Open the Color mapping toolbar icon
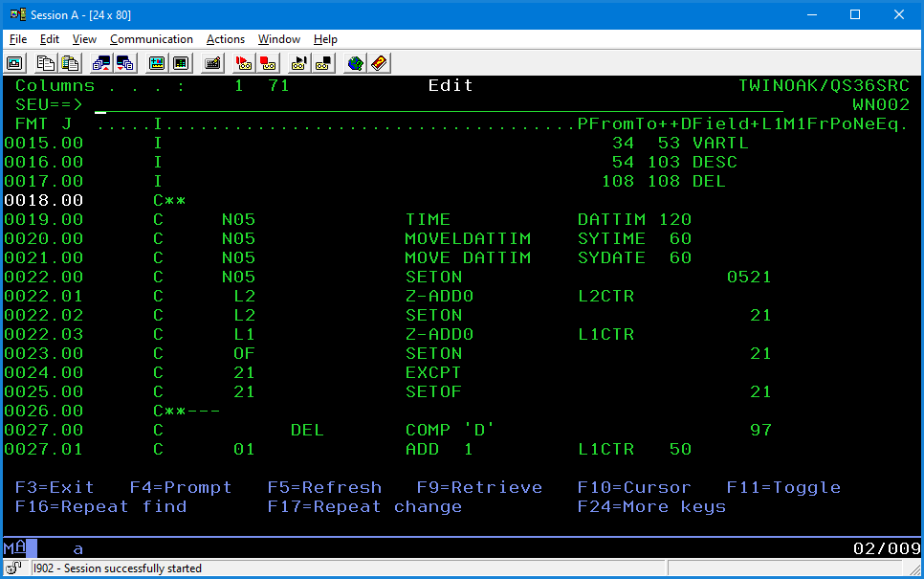Viewport: 924px width, 579px height. pos(181,63)
